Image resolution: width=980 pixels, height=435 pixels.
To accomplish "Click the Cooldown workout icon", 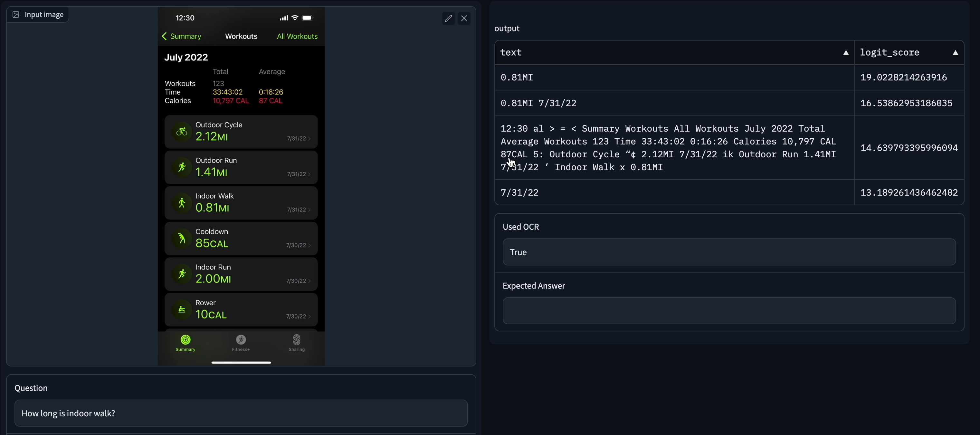I will (x=182, y=239).
